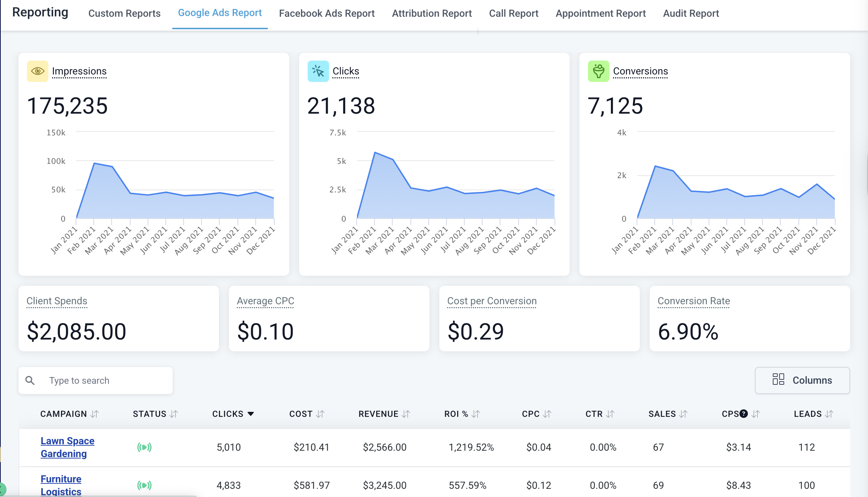Click the Clicks cursor icon

pyautogui.click(x=318, y=71)
